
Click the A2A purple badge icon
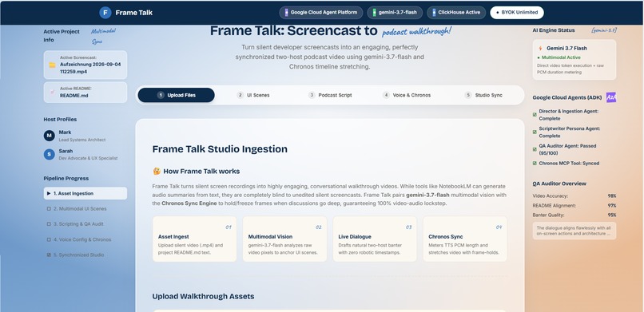pyautogui.click(x=610, y=97)
